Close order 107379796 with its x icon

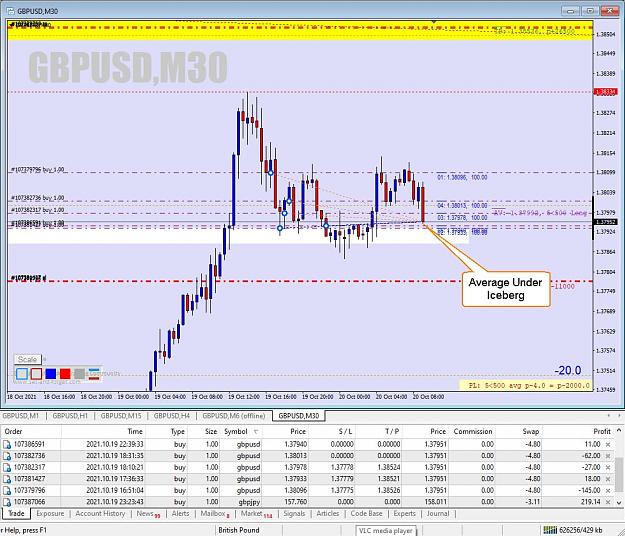tap(608, 491)
